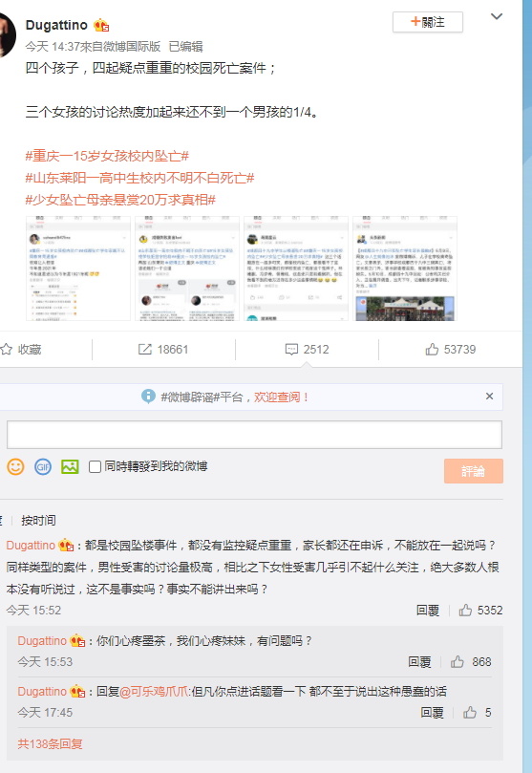Sort comments by 按时间
This screenshot has width=532, height=773.
(x=38, y=520)
